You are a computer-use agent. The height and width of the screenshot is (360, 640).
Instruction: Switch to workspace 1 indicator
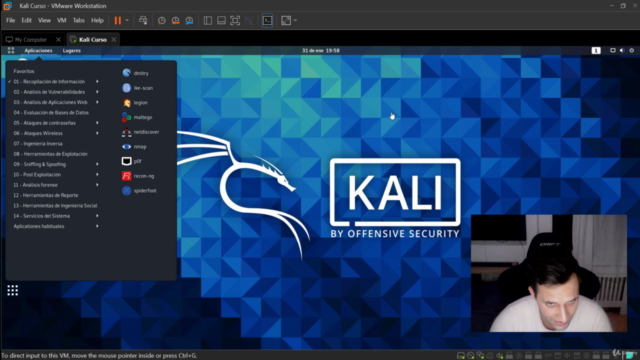[x=596, y=51]
